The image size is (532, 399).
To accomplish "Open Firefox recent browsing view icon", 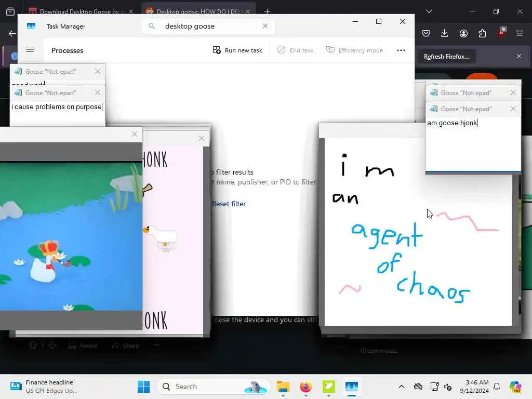I will click(10, 11).
